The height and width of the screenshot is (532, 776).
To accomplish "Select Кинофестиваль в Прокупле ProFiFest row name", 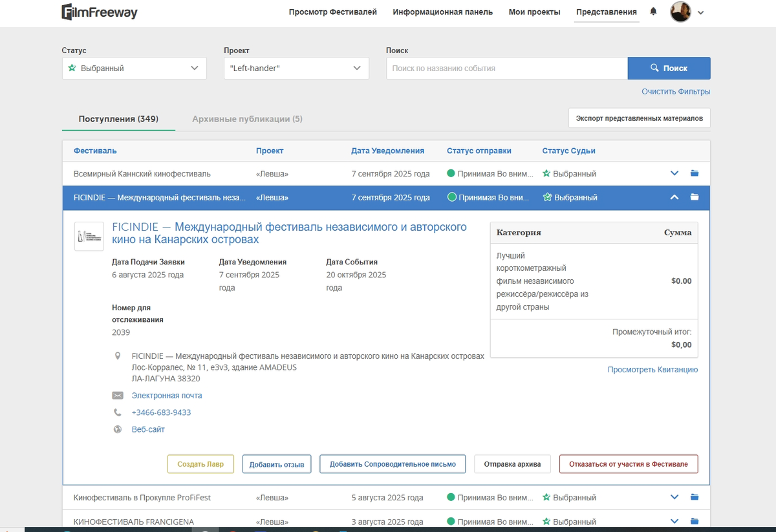I will tap(142, 497).
